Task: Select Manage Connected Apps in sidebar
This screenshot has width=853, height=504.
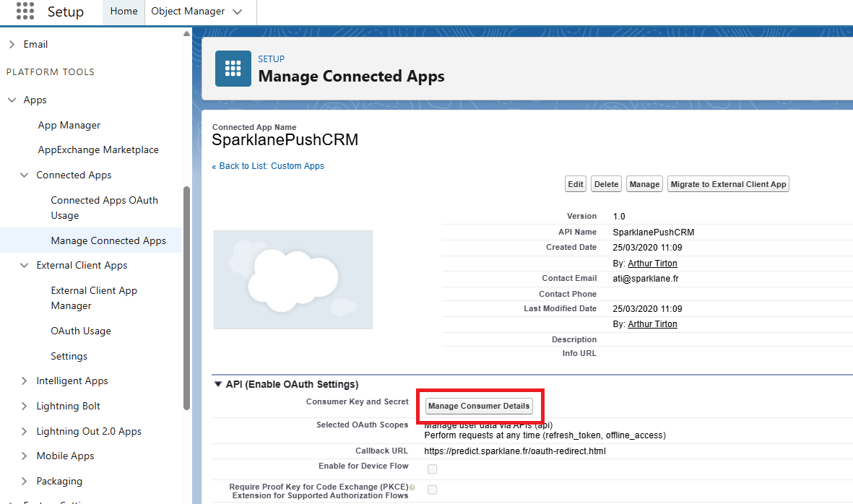Action: [x=108, y=241]
